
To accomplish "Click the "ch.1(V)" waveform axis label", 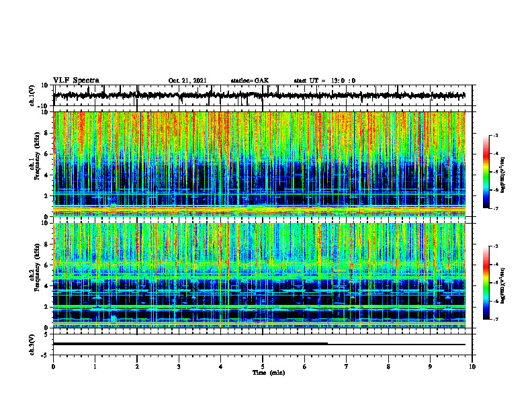I will (32, 95).
